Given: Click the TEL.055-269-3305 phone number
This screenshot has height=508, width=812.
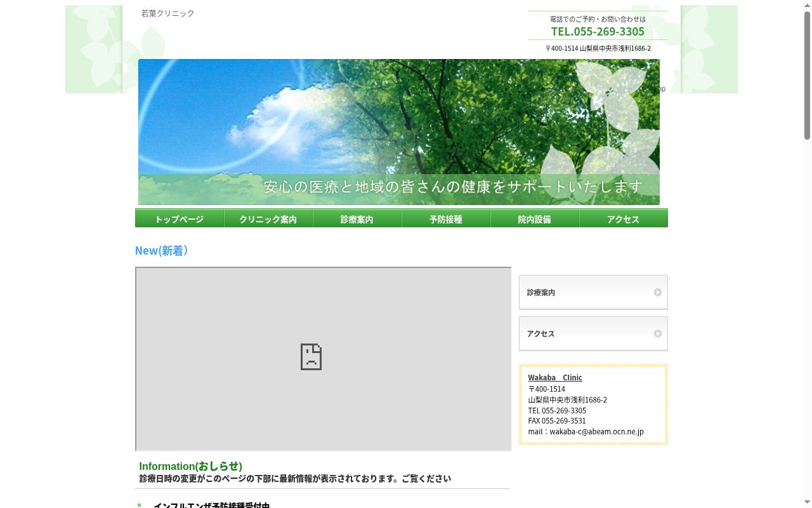Looking at the screenshot, I should [598, 31].
